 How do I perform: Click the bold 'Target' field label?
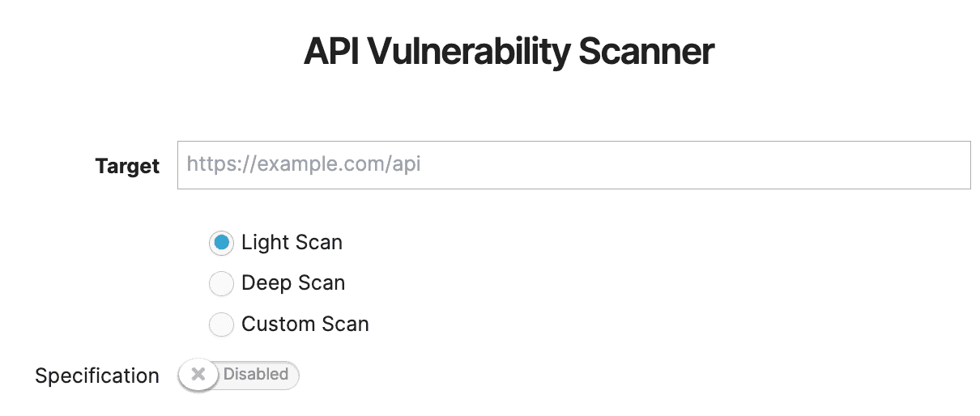coord(127,166)
